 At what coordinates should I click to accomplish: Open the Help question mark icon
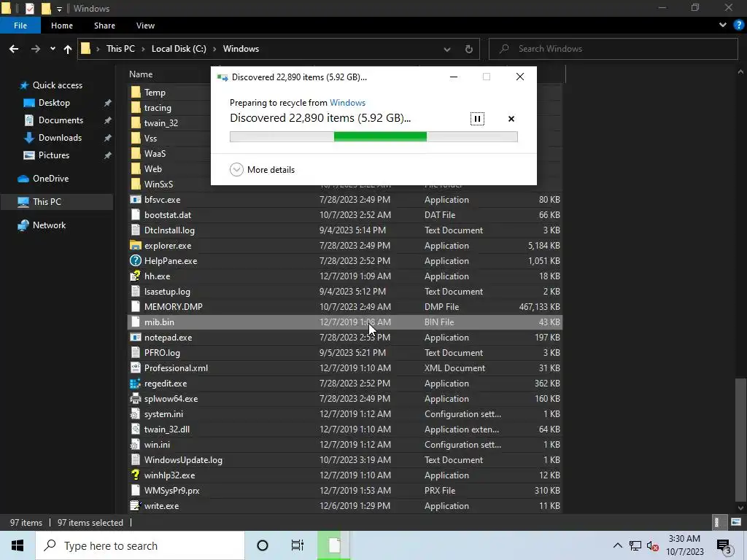click(739, 26)
